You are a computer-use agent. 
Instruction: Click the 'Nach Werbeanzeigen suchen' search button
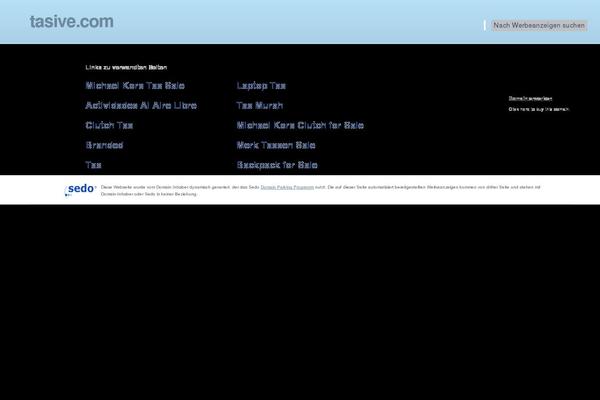click(539, 25)
